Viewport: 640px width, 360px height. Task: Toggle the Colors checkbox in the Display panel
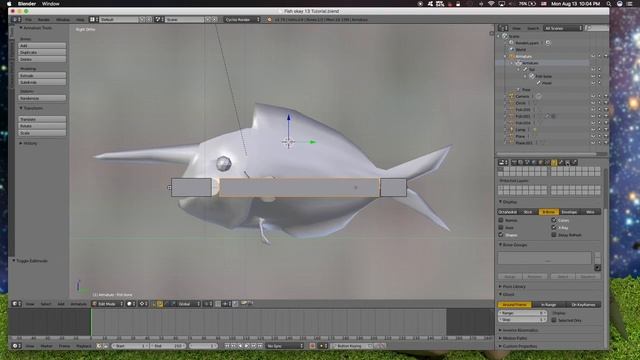(554, 220)
